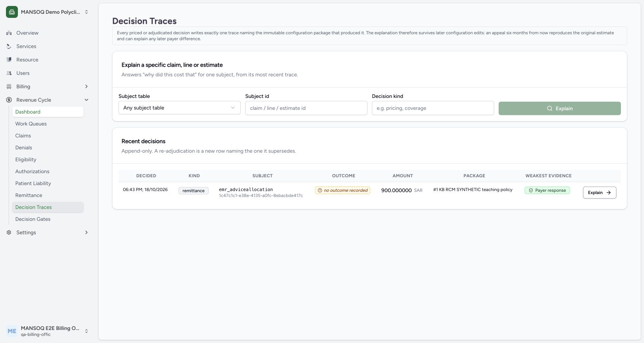Open the Dashboard submenu item
The image size is (644, 343).
click(x=48, y=112)
